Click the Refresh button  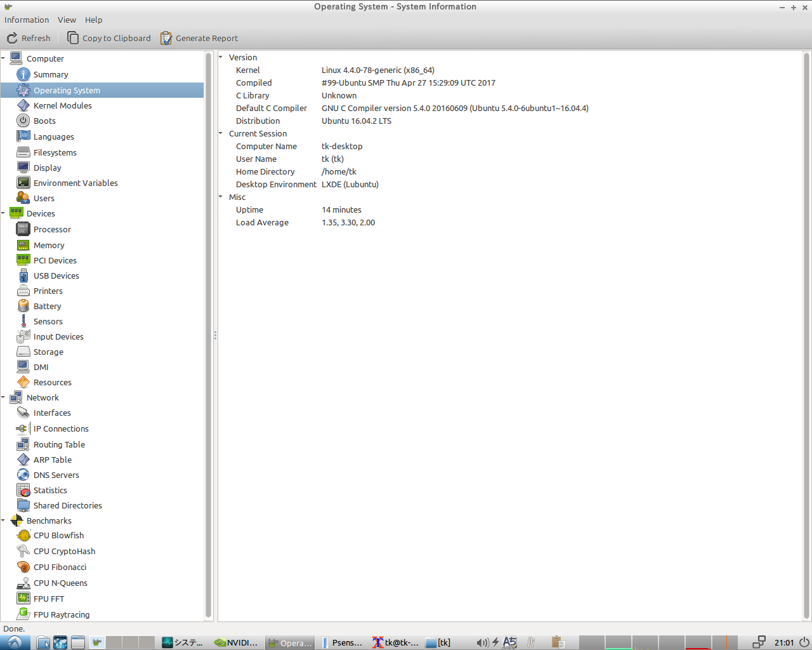coord(29,38)
